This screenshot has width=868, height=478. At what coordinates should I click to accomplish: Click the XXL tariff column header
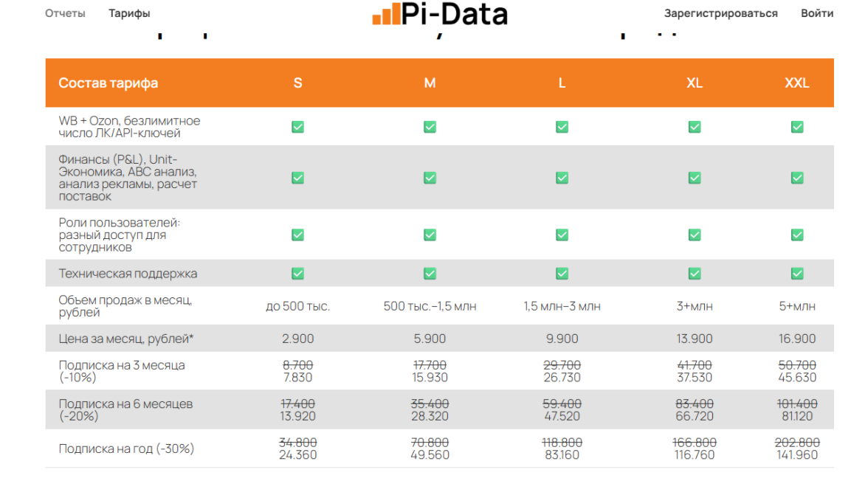[797, 83]
